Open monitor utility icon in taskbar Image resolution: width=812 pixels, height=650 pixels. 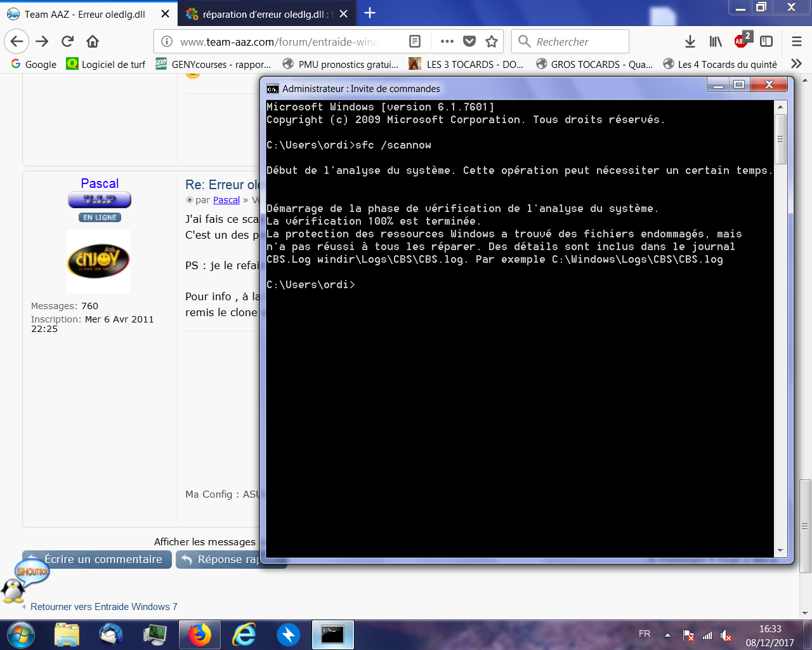(155, 635)
